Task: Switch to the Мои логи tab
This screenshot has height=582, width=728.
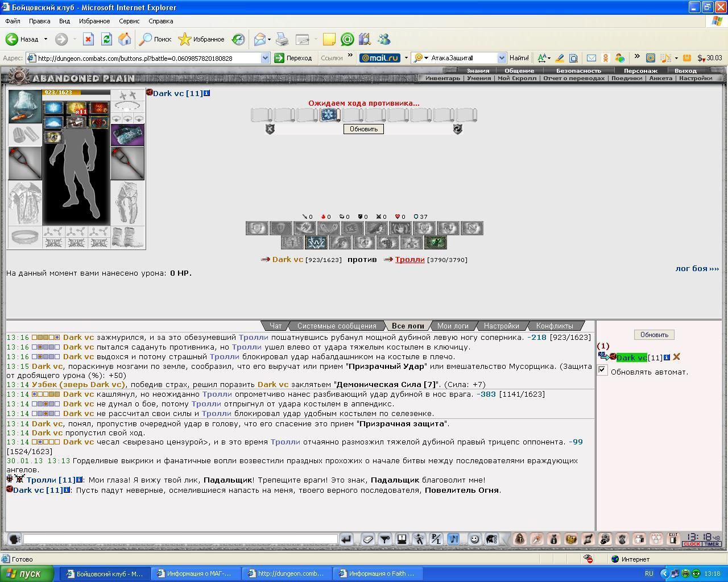Action: coord(453,326)
